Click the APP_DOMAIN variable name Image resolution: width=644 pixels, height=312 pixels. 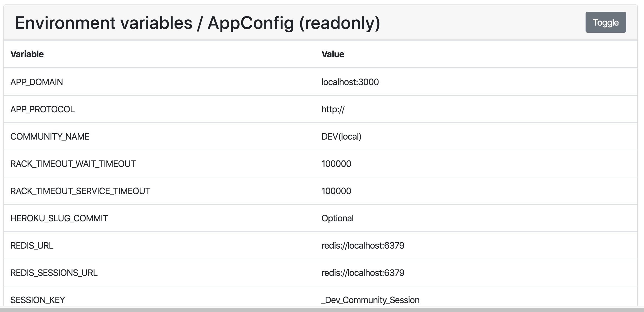coord(37,82)
